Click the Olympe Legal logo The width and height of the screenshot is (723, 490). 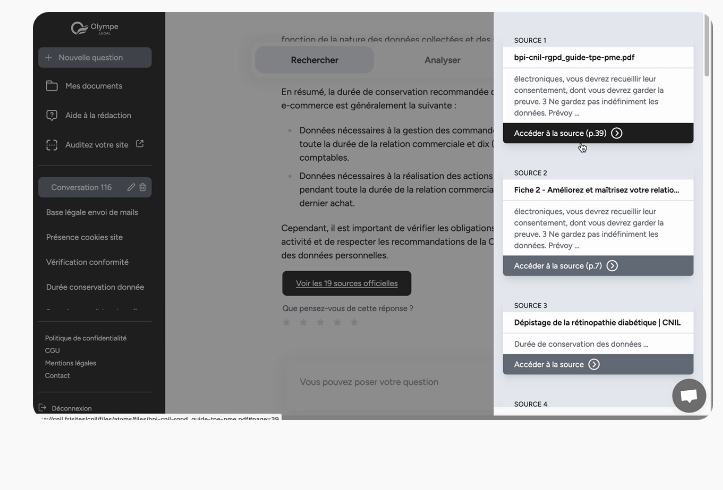[94, 28]
